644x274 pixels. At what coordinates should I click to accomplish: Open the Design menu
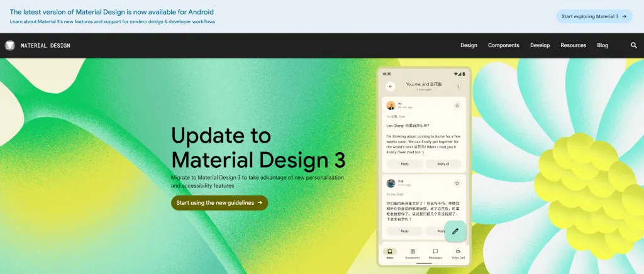pyautogui.click(x=469, y=45)
